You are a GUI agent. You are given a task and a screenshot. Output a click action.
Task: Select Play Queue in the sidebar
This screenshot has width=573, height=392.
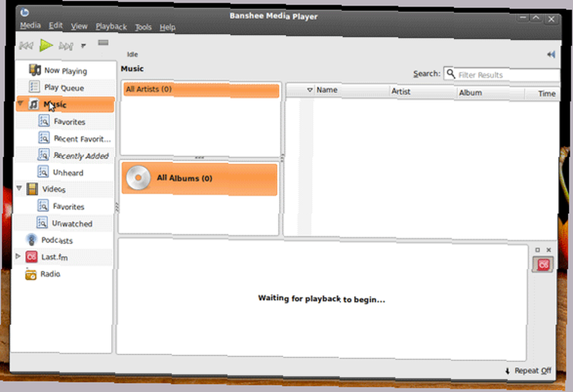(64, 88)
